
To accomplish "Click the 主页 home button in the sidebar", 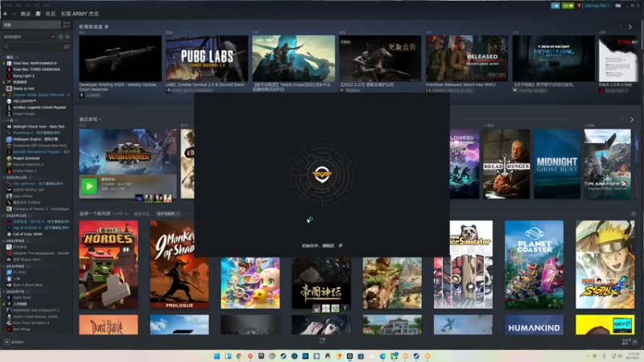I will pos(31,25).
